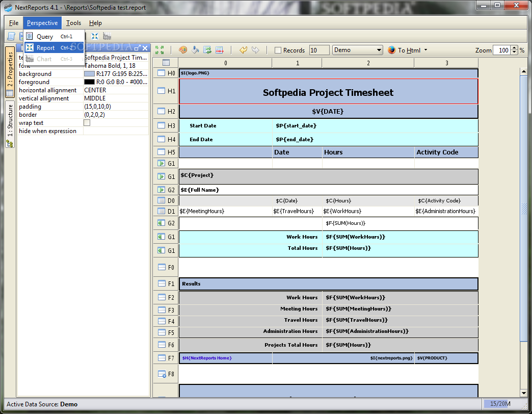This screenshot has width=532, height=414.
Task: Select the G2 group footer row icon
Action: tap(161, 223)
